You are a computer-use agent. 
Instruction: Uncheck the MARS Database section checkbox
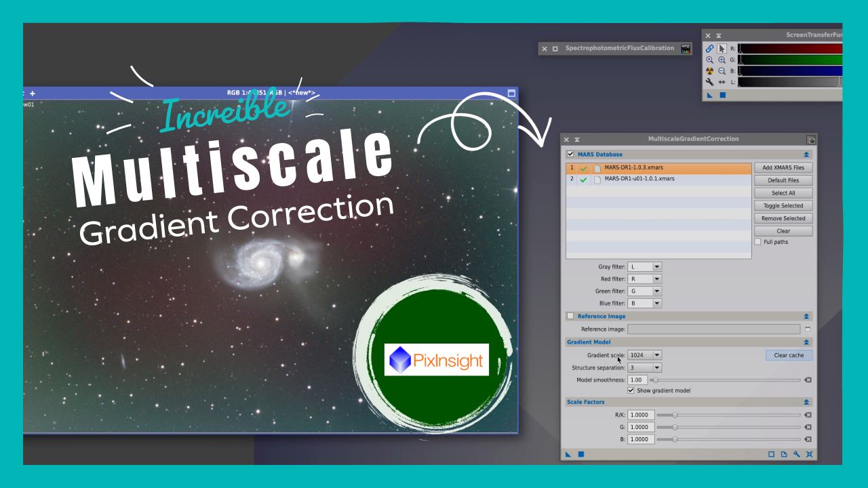click(x=570, y=154)
